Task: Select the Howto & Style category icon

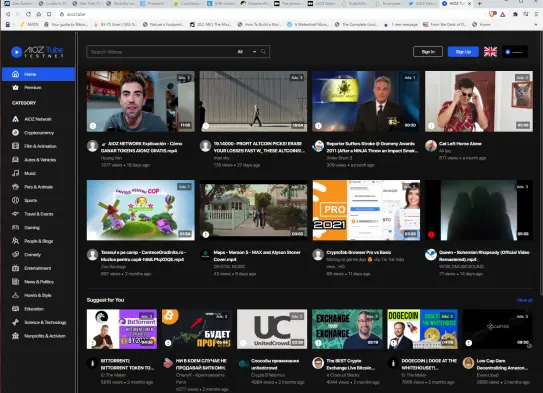Action: tap(16, 295)
